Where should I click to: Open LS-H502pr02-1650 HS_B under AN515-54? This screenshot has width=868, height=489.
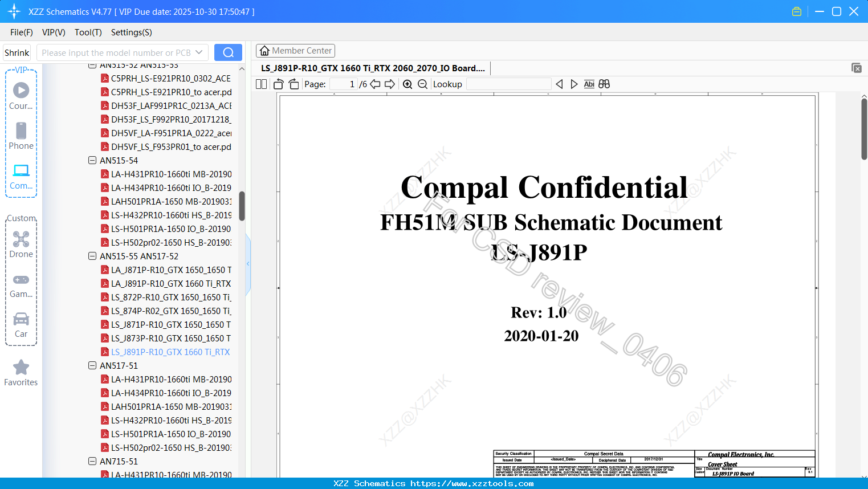click(x=171, y=242)
